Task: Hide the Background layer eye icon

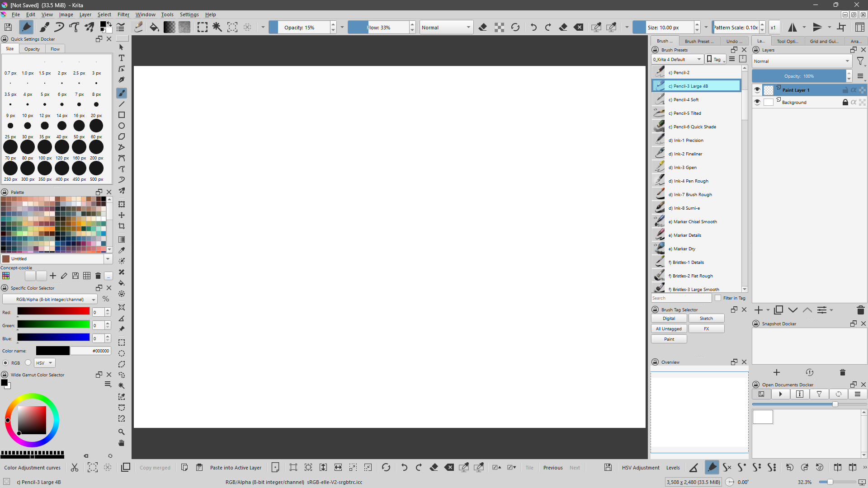Action: 757,102
